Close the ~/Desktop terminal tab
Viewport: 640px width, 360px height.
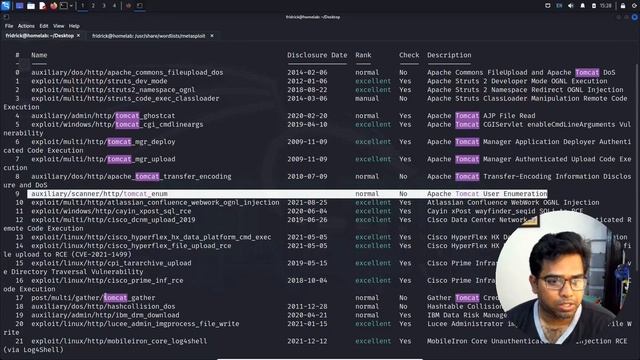(78, 36)
